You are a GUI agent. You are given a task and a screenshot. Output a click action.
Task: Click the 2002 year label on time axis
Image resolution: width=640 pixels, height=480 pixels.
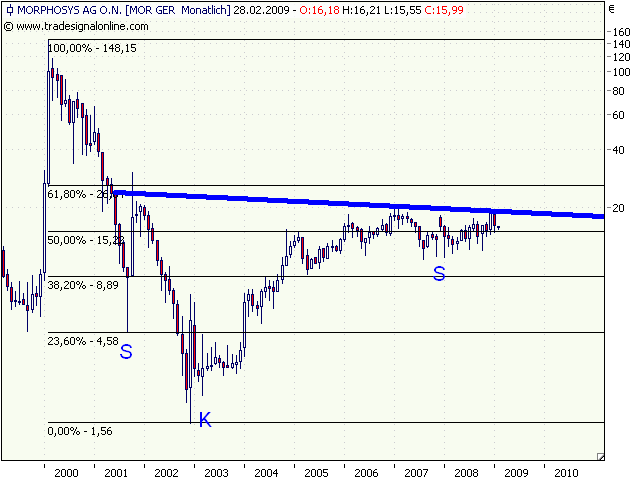pos(166,473)
